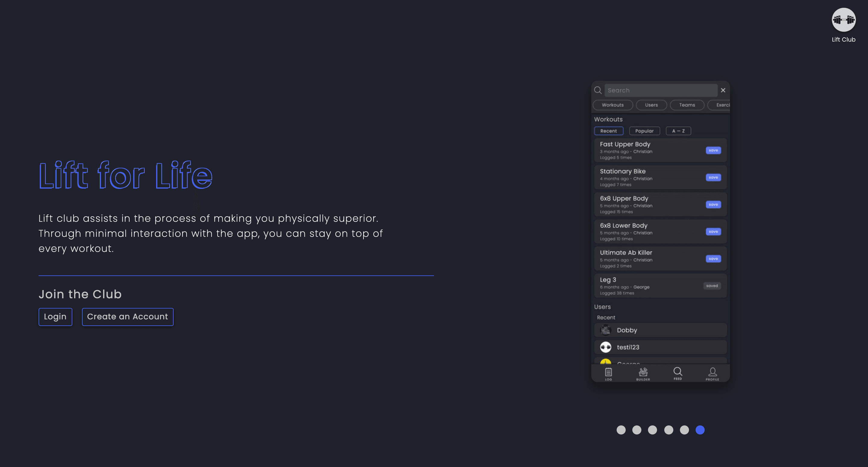Select the partially visible Exercises filter chip
868x467 pixels.
coord(719,105)
